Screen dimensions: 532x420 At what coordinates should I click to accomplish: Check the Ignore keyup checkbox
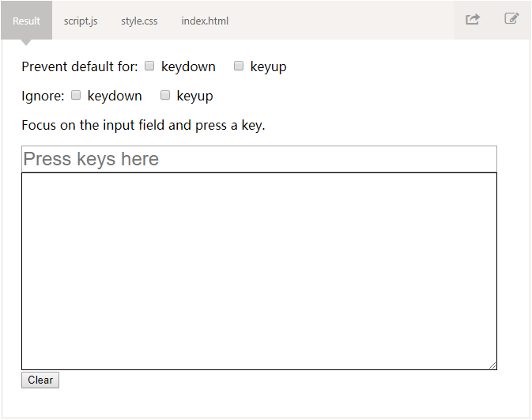pos(165,96)
